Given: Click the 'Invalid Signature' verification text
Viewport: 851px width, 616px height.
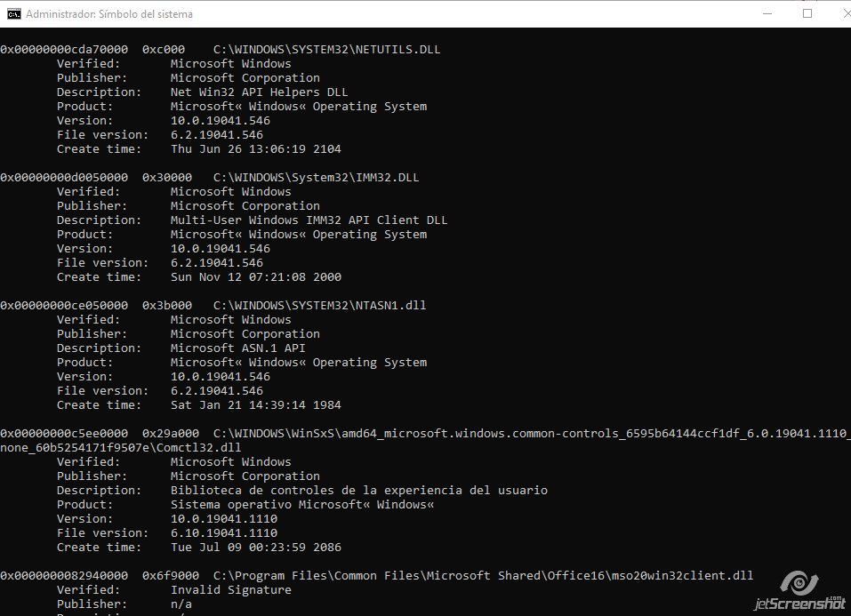Looking at the screenshot, I should pyautogui.click(x=230, y=590).
